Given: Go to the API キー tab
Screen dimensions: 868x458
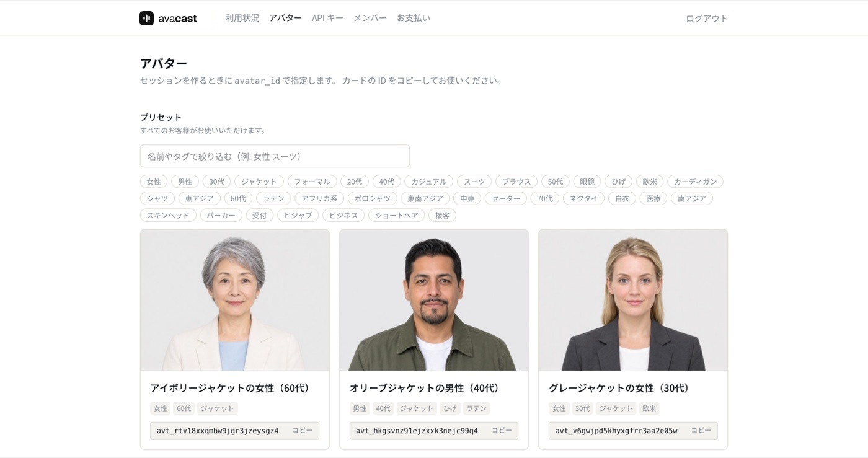Looking at the screenshot, I should point(327,18).
